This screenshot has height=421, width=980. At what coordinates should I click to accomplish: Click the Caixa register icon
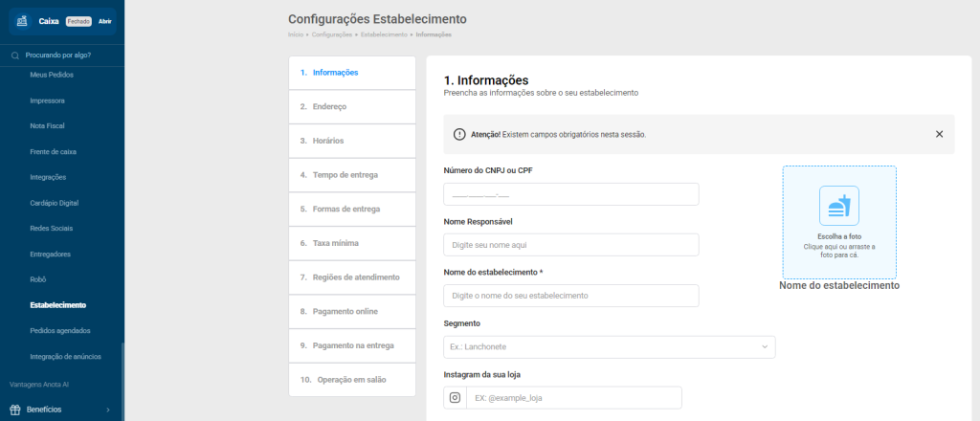tap(22, 21)
